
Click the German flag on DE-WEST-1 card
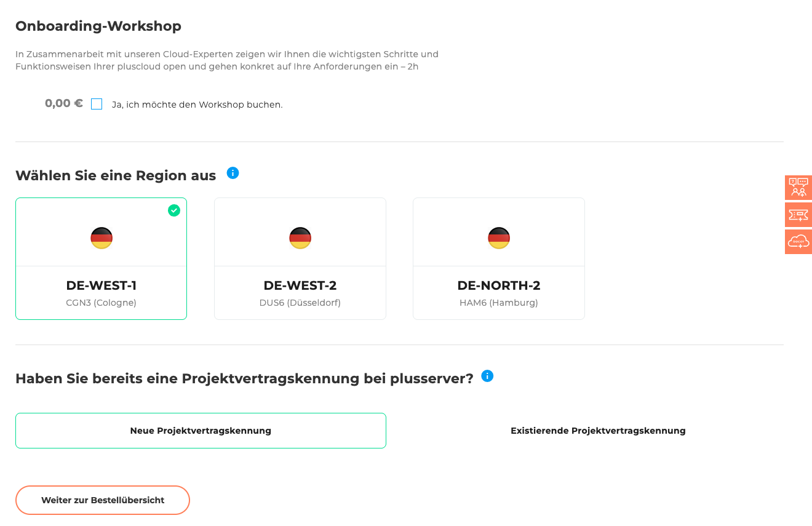pyautogui.click(x=101, y=238)
